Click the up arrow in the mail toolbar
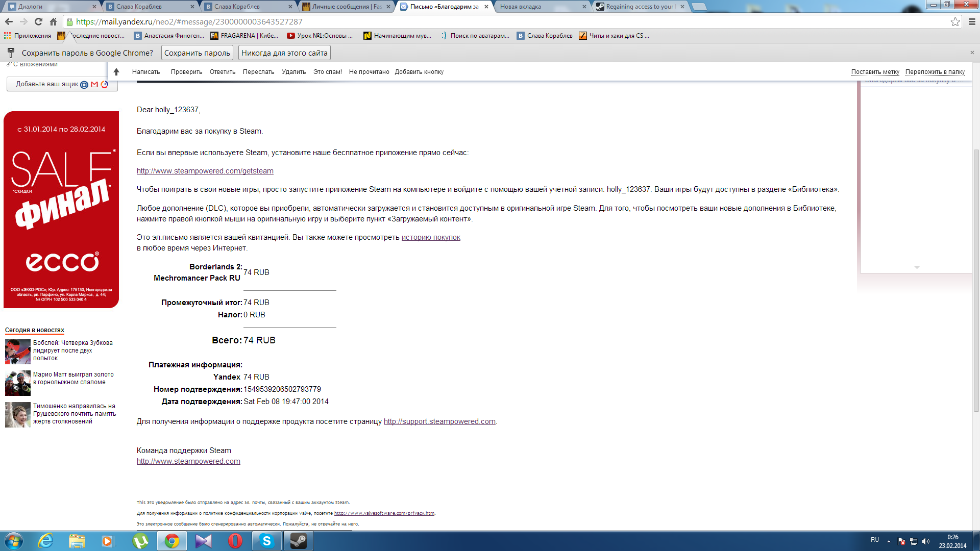980x551 pixels. coord(116,72)
